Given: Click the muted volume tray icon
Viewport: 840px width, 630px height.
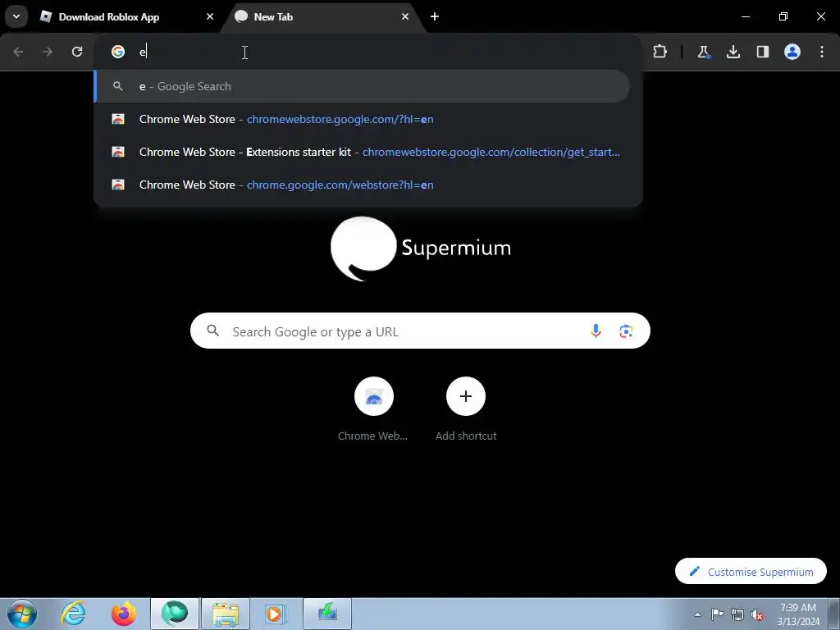Looking at the screenshot, I should click(757, 614).
